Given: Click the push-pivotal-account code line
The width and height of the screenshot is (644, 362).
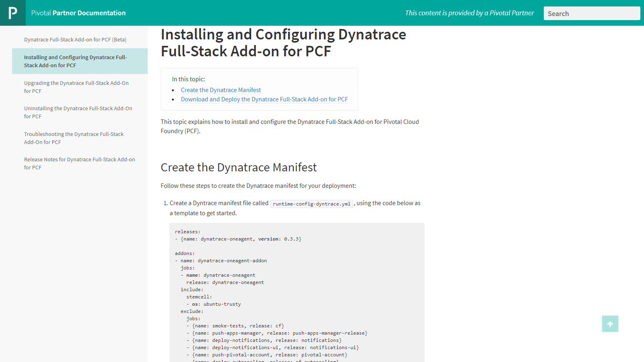Looking at the screenshot, I should [267, 355].
